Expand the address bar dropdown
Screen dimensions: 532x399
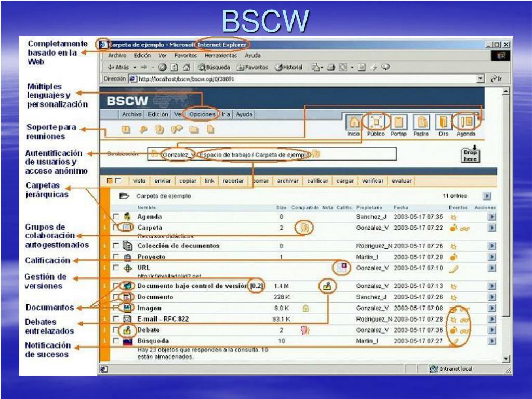click(x=481, y=79)
